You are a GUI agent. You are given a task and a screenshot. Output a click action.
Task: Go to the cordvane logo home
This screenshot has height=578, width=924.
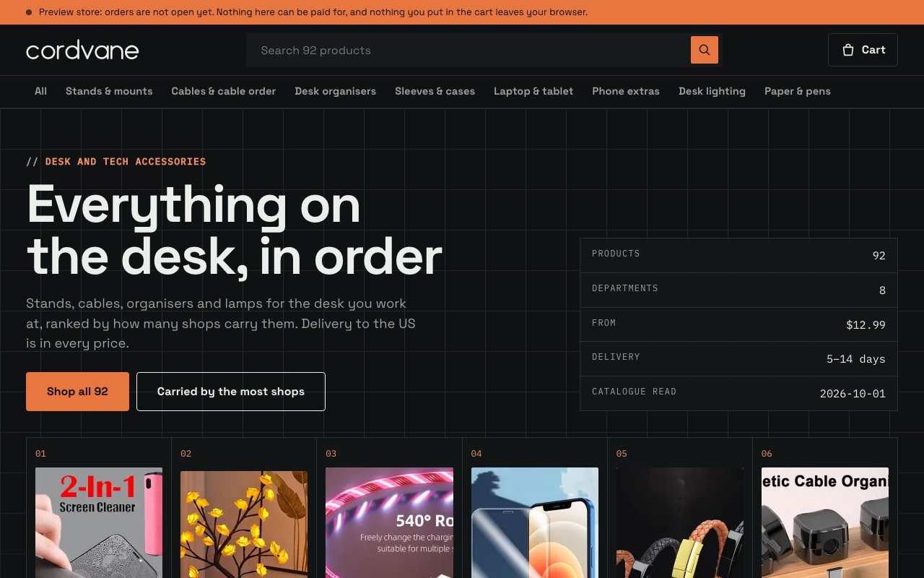click(82, 50)
